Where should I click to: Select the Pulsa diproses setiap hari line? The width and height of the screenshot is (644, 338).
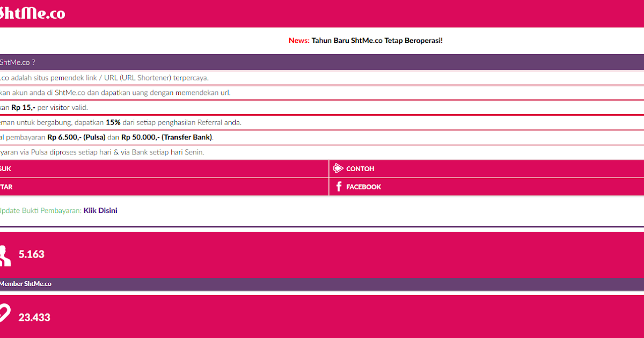102,152
